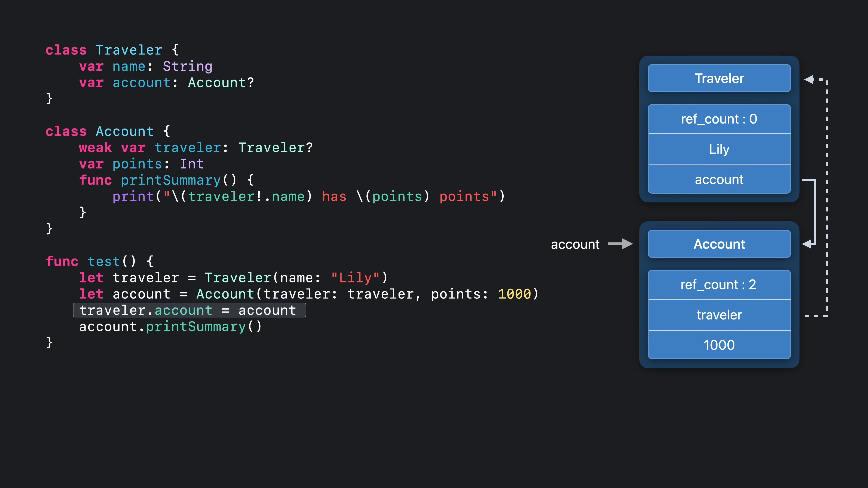Click the Lily cell in Traveler
The height and width of the screenshot is (488, 868).
coord(719,149)
